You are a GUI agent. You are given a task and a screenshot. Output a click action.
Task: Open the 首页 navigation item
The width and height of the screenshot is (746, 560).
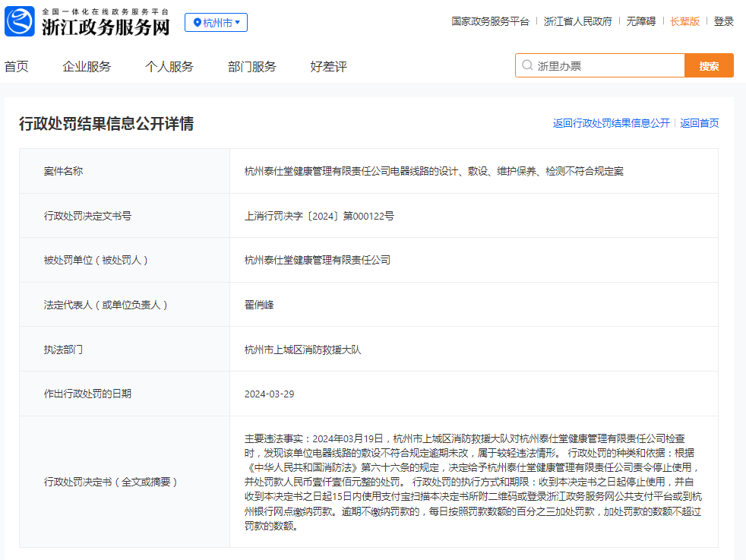click(x=16, y=67)
